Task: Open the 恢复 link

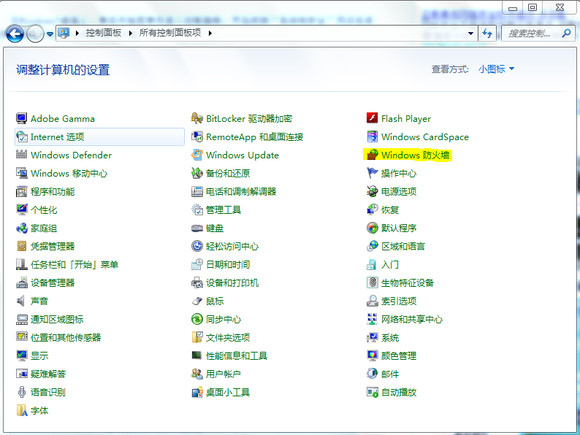Action: point(390,210)
